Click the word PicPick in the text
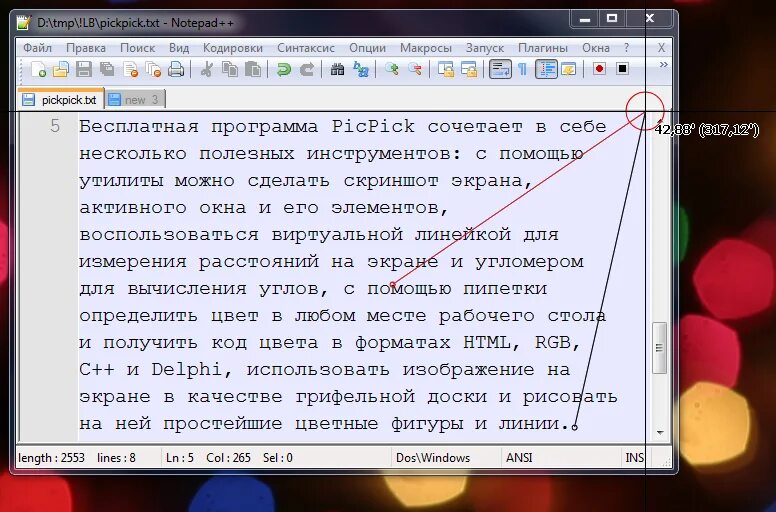 tap(373, 127)
